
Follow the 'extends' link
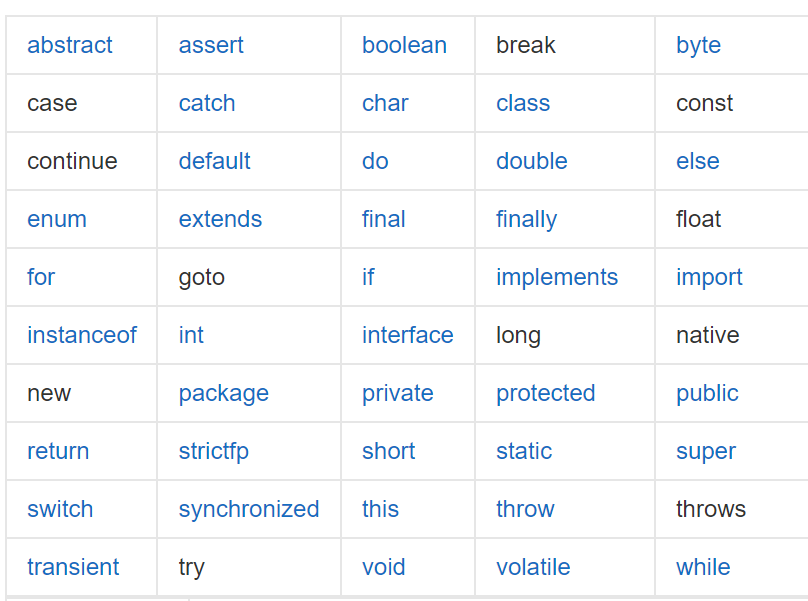pyautogui.click(x=220, y=219)
